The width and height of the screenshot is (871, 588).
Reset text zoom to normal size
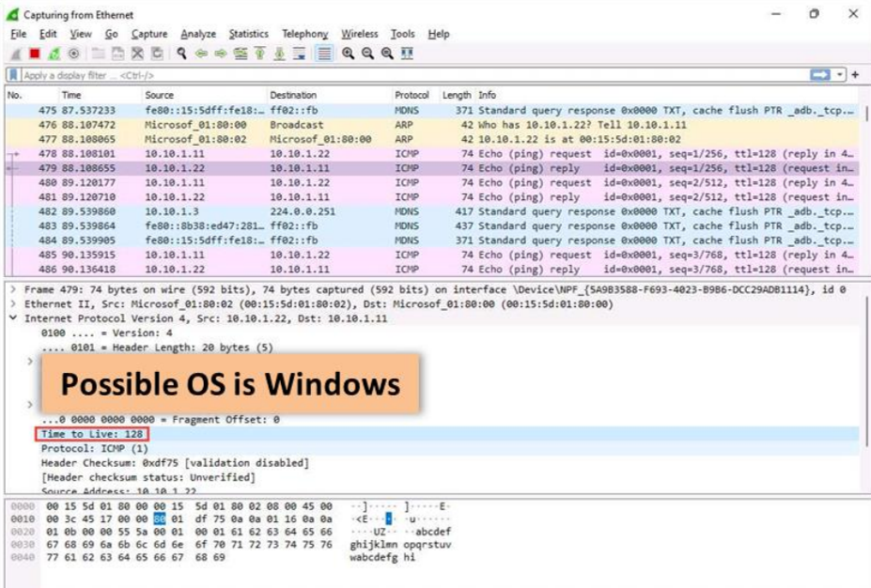pos(387,54)
